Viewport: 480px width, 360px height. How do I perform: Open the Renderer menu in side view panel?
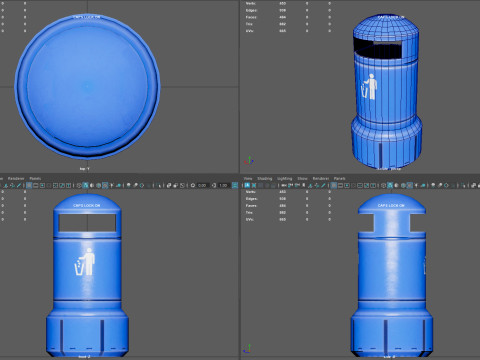[321, 178]
